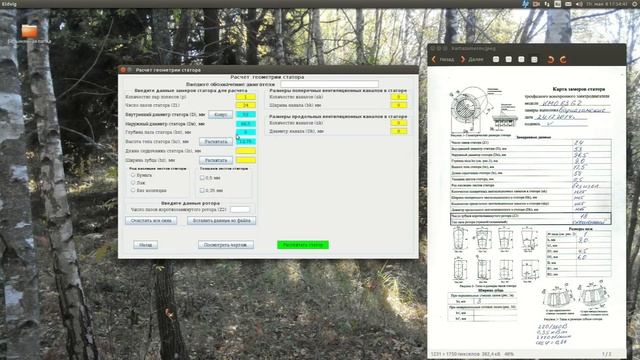Select the Без изоляции radio button

click(133, 191)
